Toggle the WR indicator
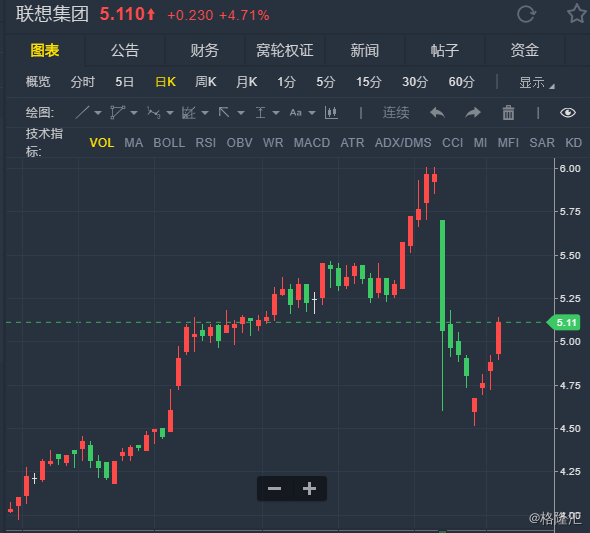 tap(273, 143)
